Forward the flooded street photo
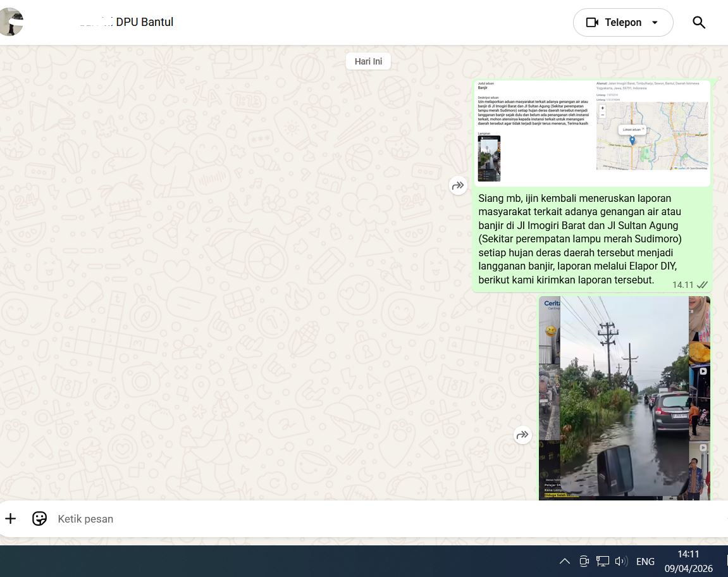The width and height of the screenshot is (728, 577). pos(522,435)
